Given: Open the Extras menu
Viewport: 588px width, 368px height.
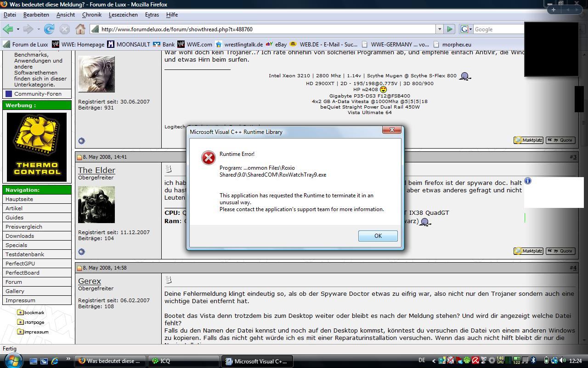Looking at the screenshot, I should [152, 15].
